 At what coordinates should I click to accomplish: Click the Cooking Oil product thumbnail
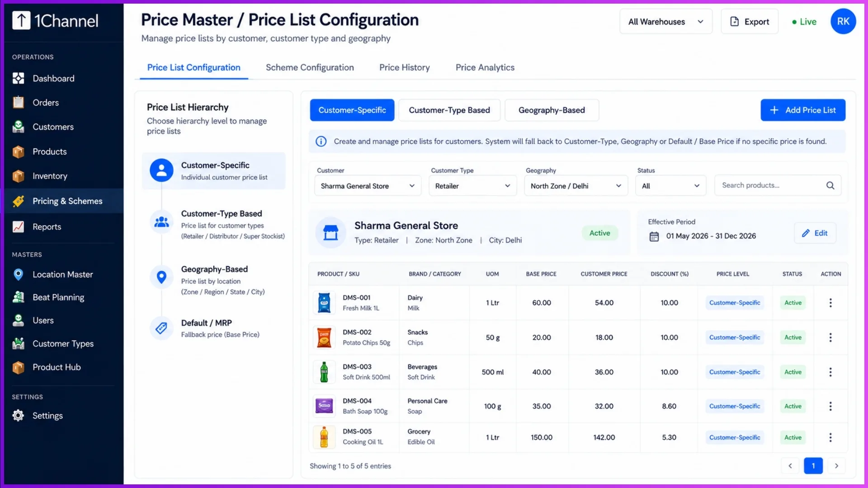[324, 437]
